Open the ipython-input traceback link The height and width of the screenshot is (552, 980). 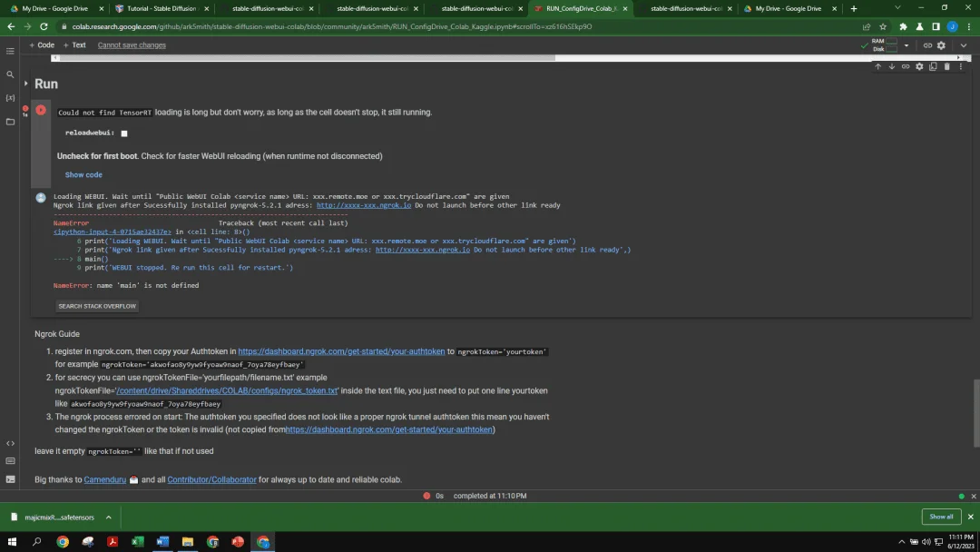[x=112, y=232]
